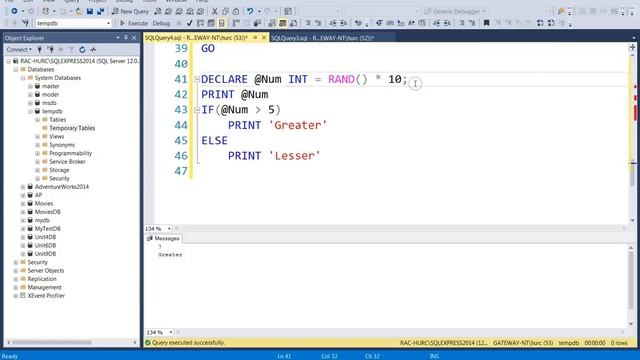Select the Messages tab

(x=163, y=238)
